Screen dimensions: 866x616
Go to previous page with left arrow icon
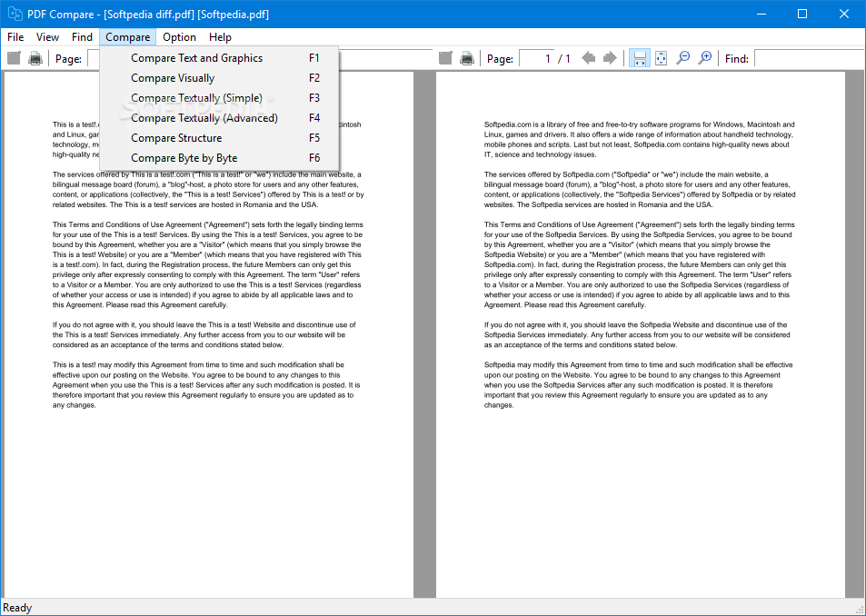coord(589,58)
